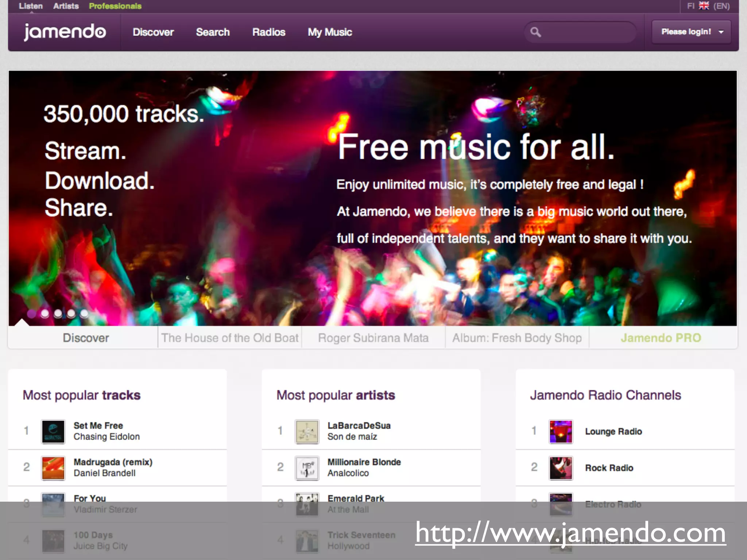Click LaBarcaDeSua artist thumbnail
This screenshot has width=747, height=560.
[307, 431]
